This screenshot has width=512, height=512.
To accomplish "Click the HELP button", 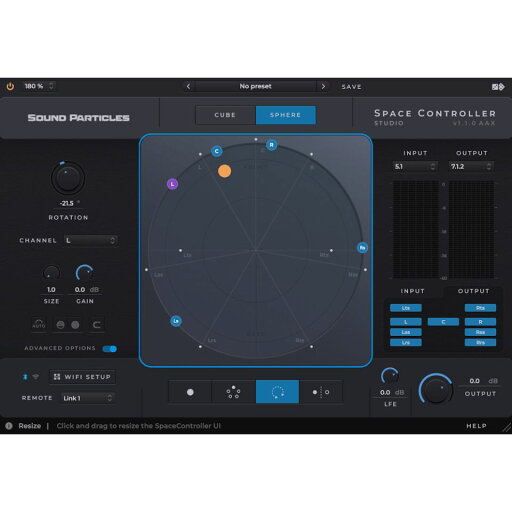I will 476,426.
